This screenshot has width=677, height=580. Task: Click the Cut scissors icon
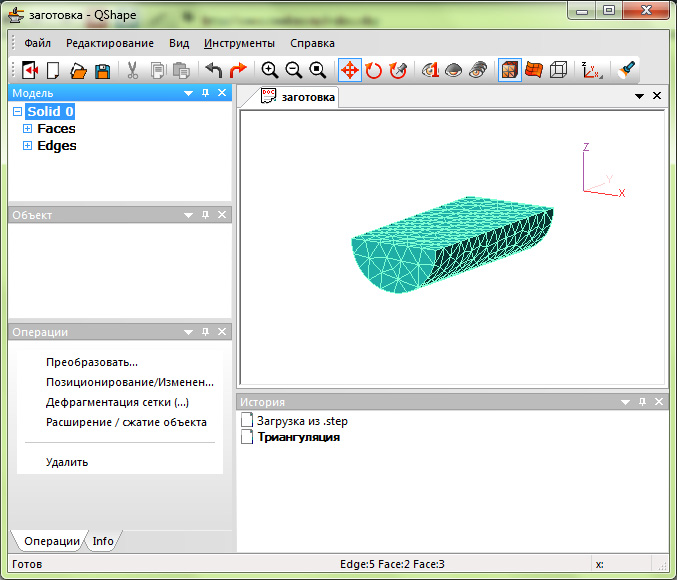tap(133, 70)
